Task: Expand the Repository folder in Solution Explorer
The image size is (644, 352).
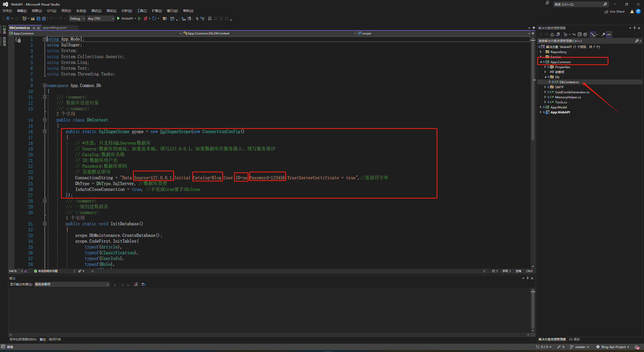Action: 541,52
